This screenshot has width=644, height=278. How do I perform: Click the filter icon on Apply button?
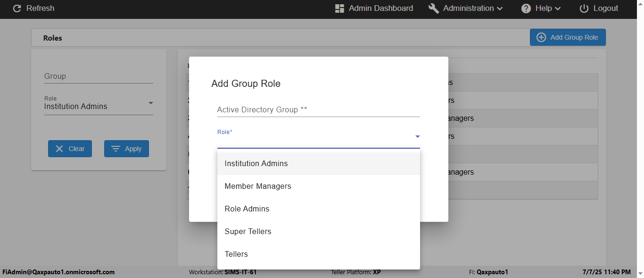(x=116, y=149)
